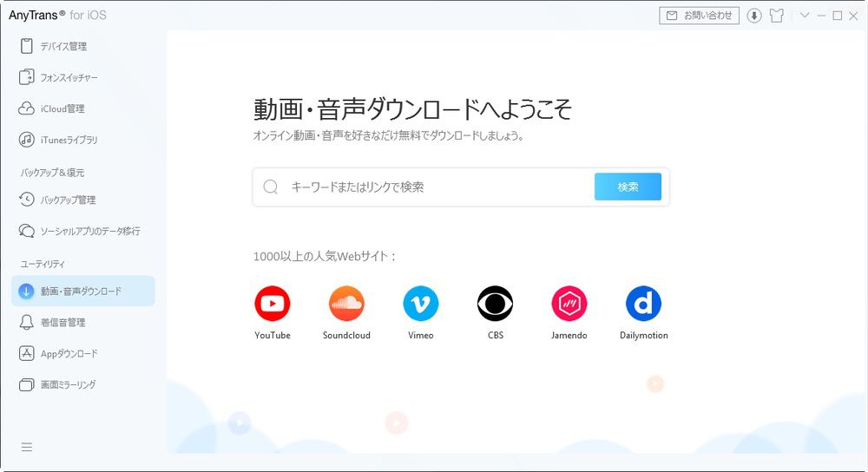Open iCloud管理 section
Screen dimensions: 868x472
click(x=62, y=108)
